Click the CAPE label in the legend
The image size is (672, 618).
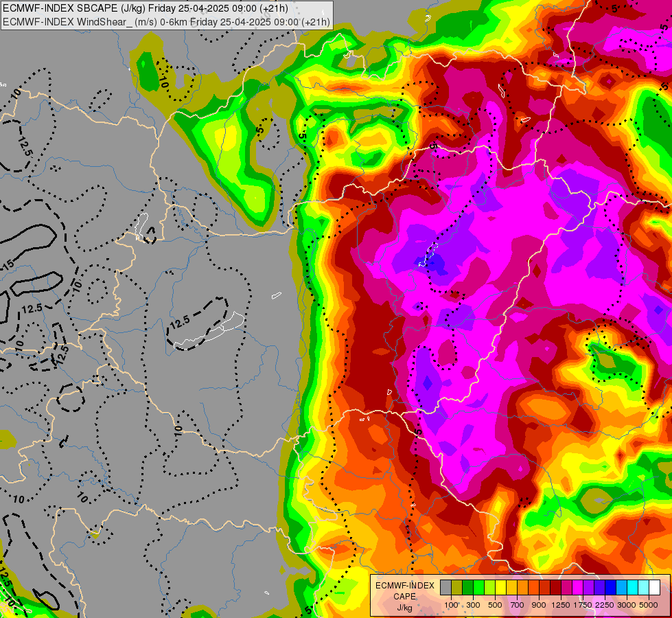coord(405,597)
